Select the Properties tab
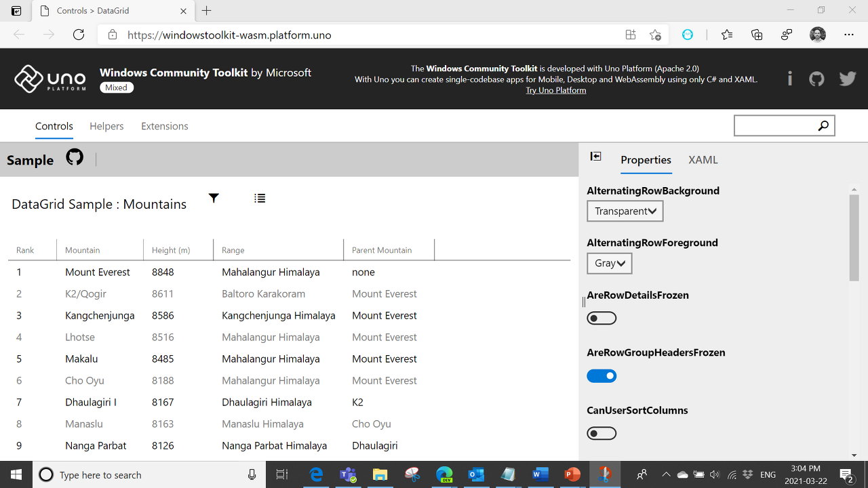Viewport: 868px width, 488px height. [646, 160]
